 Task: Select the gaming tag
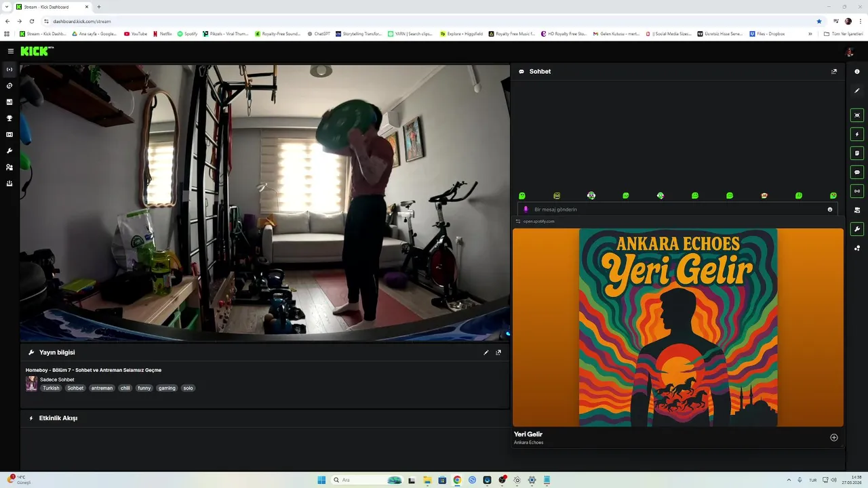167,388
